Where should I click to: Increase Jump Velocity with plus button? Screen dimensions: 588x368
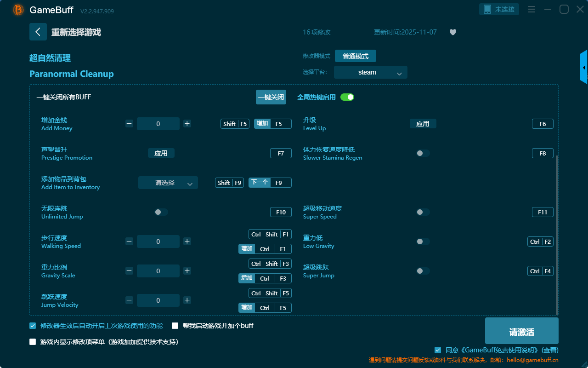[187, 300]
